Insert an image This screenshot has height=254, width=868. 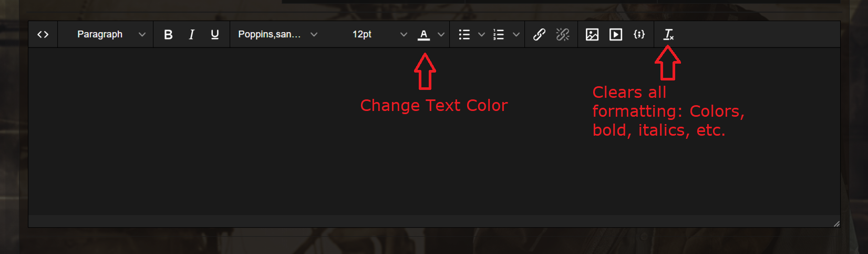592,35
